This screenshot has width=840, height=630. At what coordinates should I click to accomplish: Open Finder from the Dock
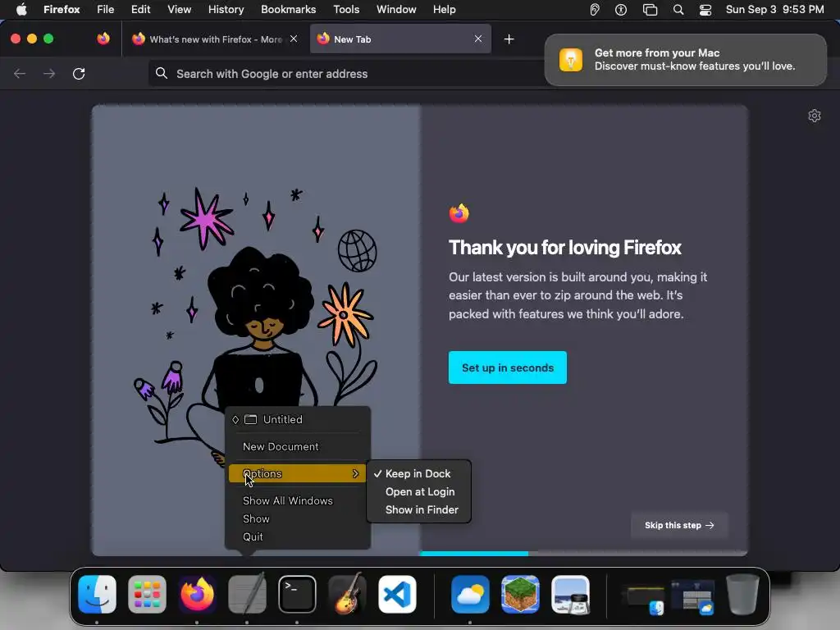coord(97,595)
